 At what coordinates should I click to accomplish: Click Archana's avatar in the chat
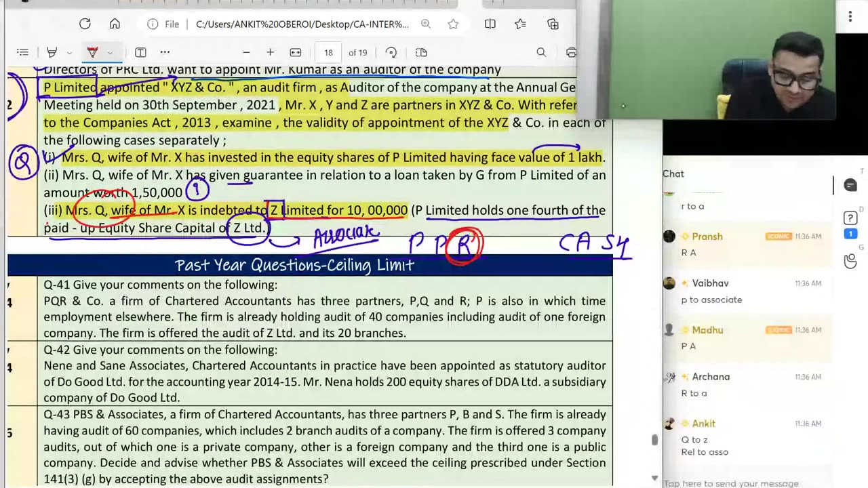coord(669,377)
